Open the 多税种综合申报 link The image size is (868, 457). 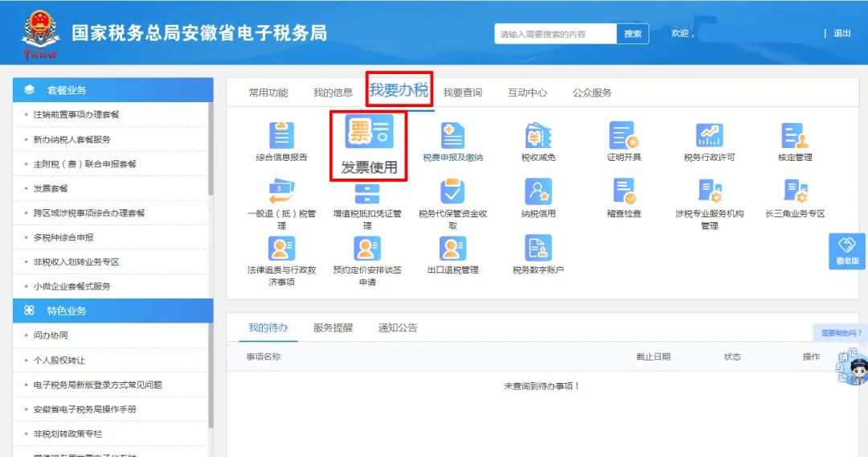(63, 237)
